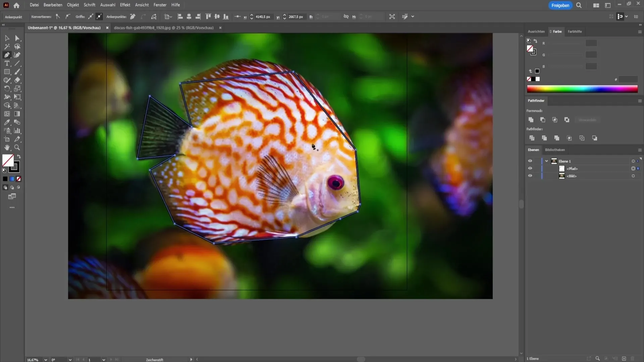Target the Pfad object in Ebenen

point(633,169)
